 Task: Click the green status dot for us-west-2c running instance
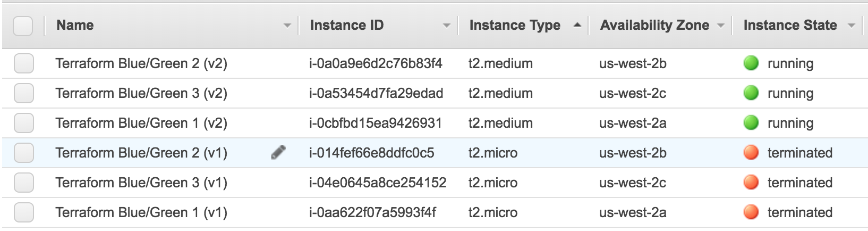751,93
